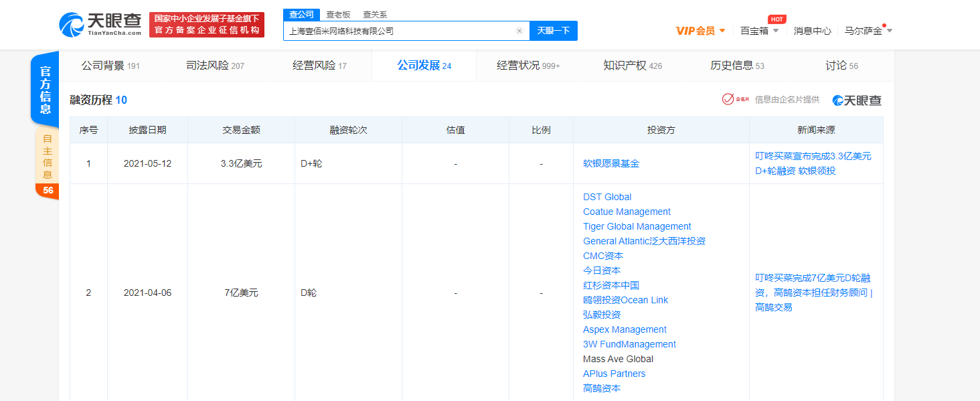Open investor 软银愿景基金
Screen dimensions: 980x401
pyautogui.click(x=611, y=163)
